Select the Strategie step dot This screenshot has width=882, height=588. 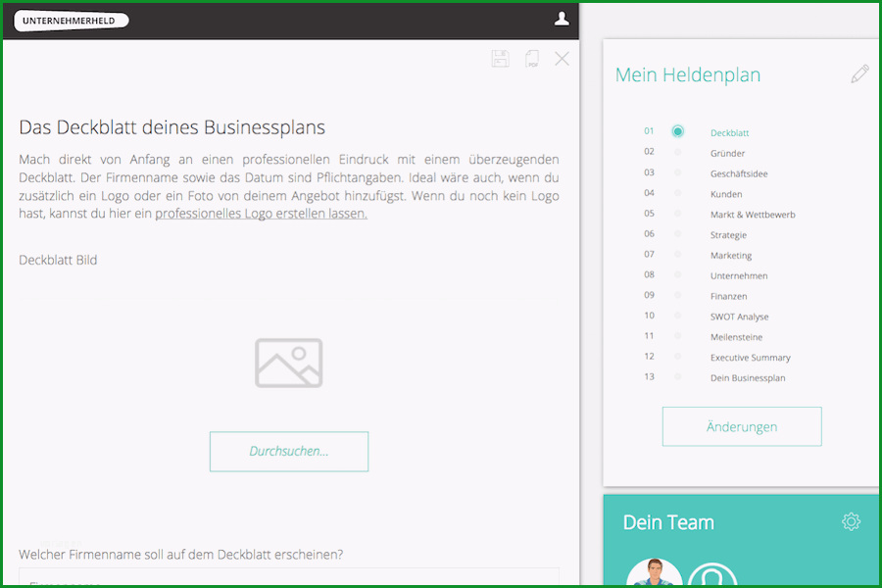point(678,233)
